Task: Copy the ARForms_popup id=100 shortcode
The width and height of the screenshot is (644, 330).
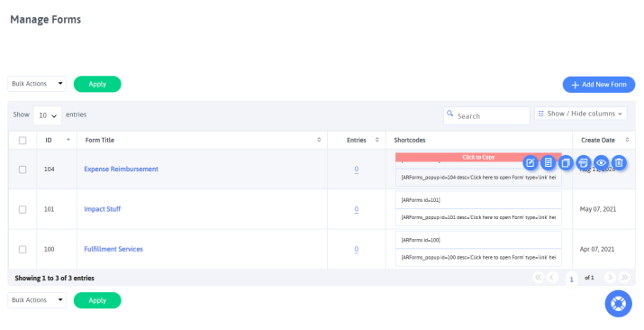Action: point(478,257)
